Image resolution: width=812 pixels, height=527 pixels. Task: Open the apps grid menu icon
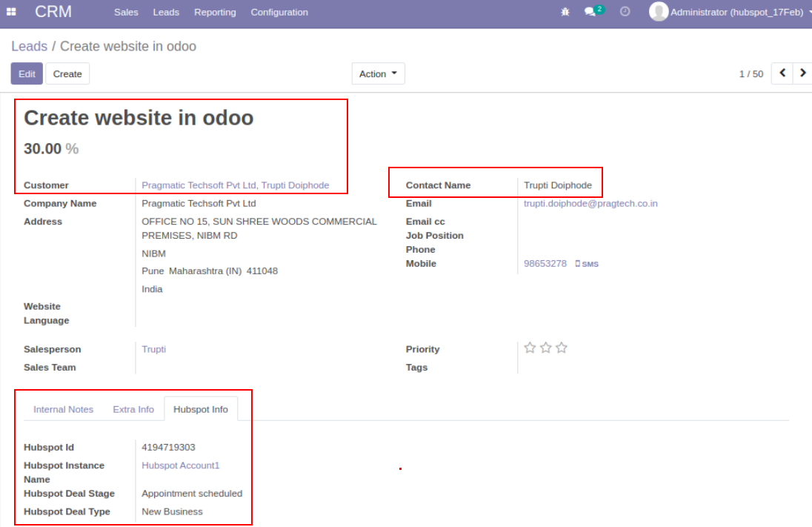pos(11,11)
